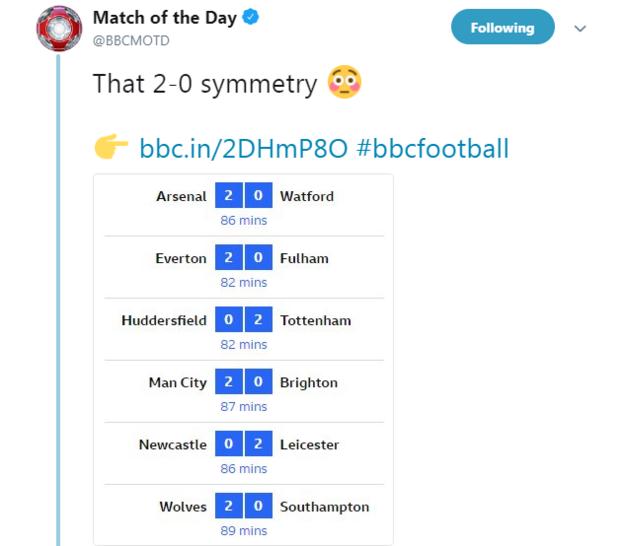Open the #bbcfootball hashtag
This screenshot has height=546, width=624.
point(432,149)
